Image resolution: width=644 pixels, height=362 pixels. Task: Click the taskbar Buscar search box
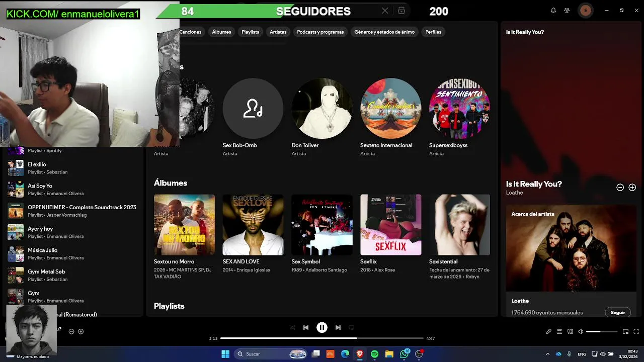coord(272,354)
